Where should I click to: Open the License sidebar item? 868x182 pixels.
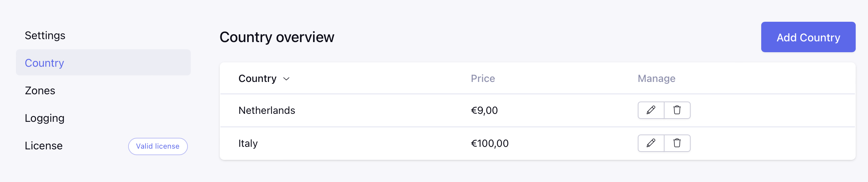coord(43,146)
